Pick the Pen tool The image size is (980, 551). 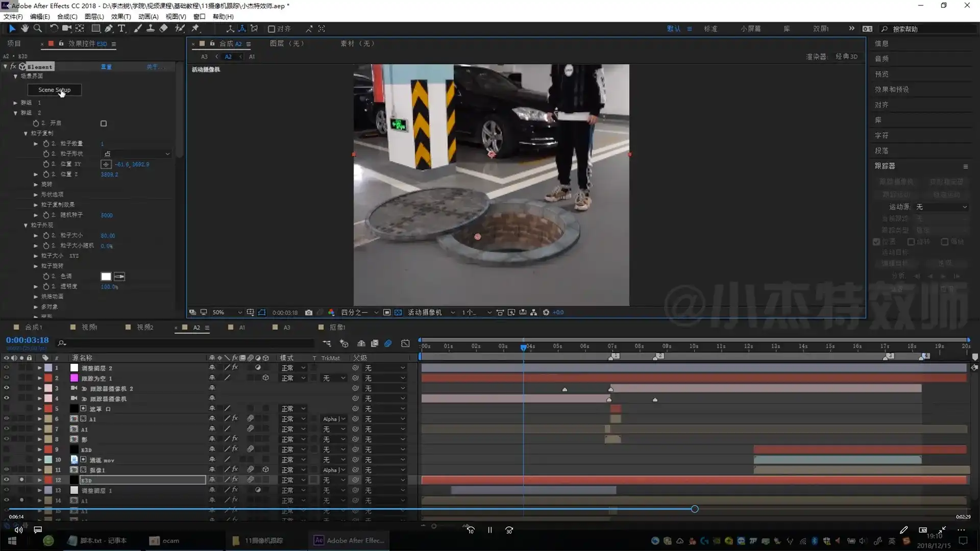point(109,29)
